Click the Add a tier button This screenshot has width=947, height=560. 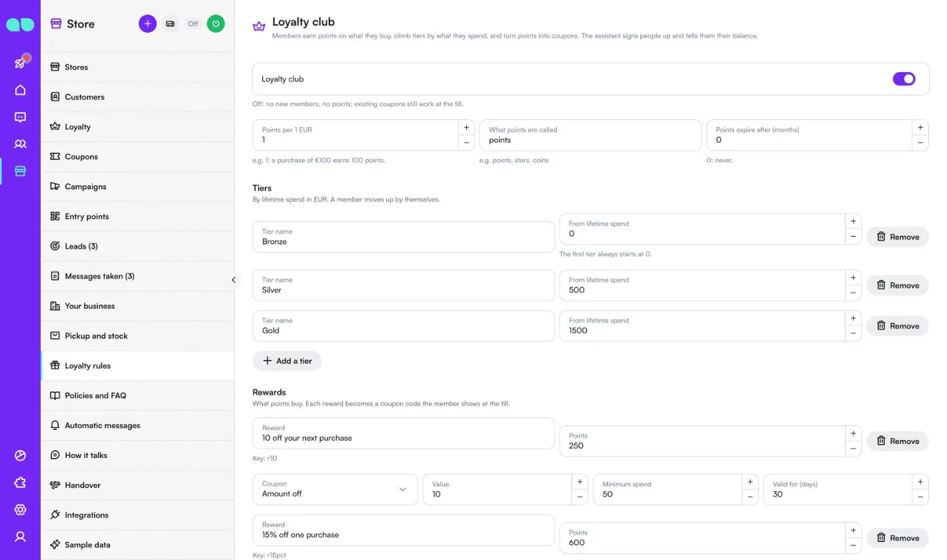click(x=287, y=361)
